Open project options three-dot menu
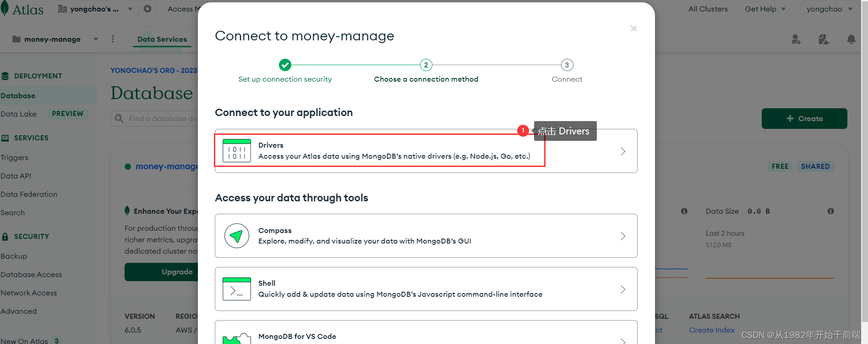The width and height of the screenshot is (868, 344). click(113, 39)
